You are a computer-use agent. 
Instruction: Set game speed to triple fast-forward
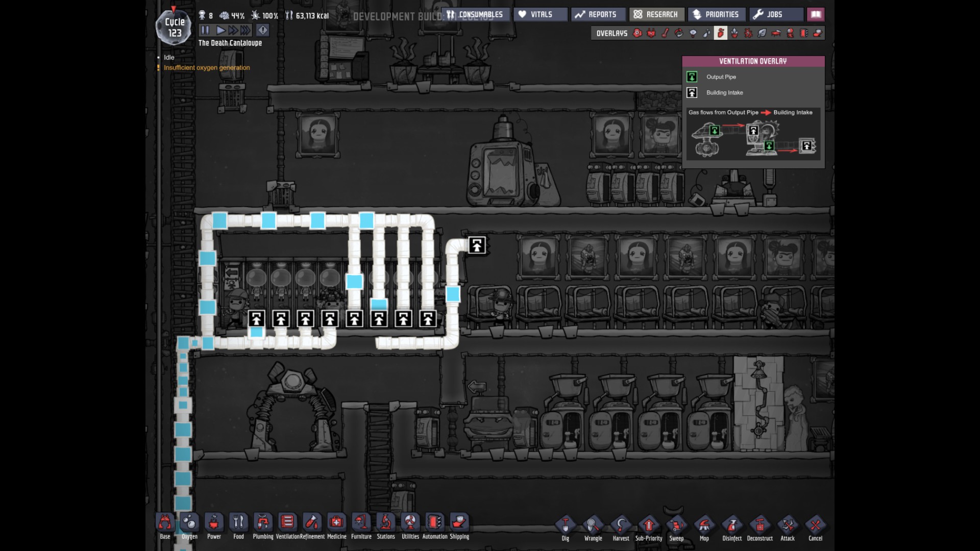pyautogui.click(x=246, y=30)
